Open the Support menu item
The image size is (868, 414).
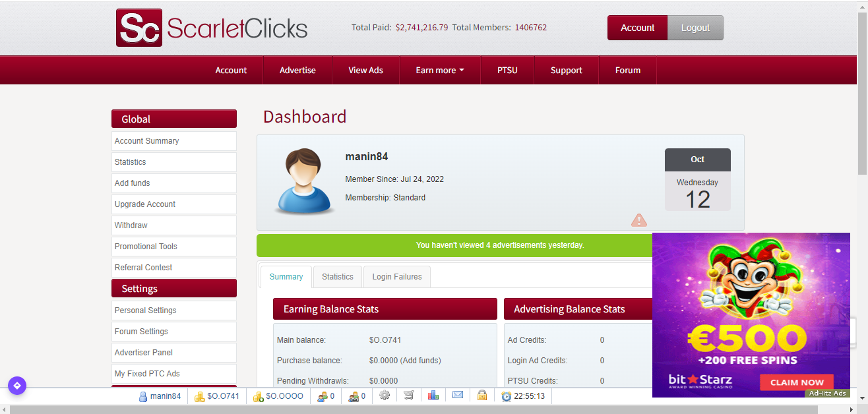pyautogui.click(x=567, y=71)
